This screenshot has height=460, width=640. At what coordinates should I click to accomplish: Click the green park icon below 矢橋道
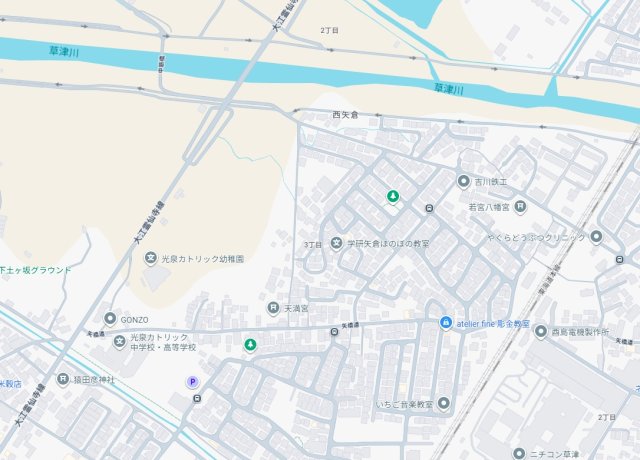pyautogui.click(x=250, y=345)
